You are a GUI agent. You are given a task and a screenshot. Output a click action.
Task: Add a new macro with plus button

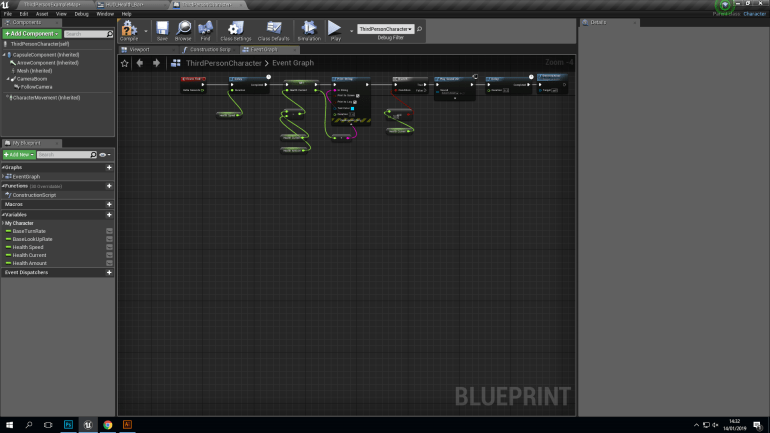[109, 204]
